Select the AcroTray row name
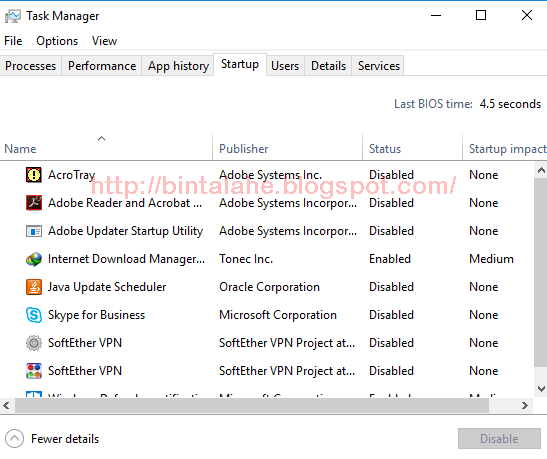 click(72, 175)
